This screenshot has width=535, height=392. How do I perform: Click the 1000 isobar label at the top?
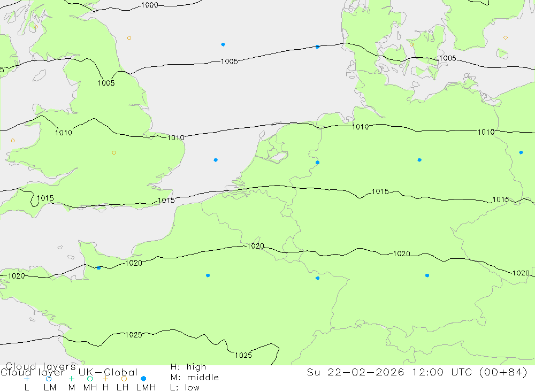(x=149, y=5)
